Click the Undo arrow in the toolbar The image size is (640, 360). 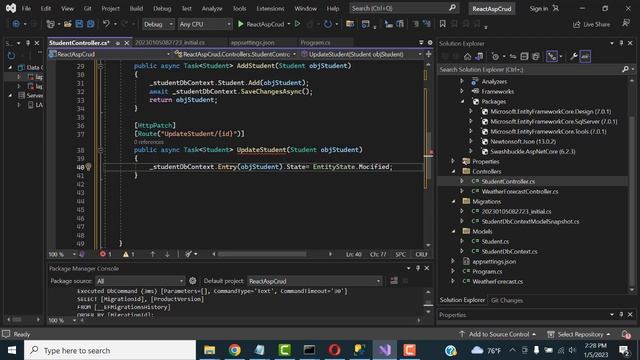pos(106,24)
